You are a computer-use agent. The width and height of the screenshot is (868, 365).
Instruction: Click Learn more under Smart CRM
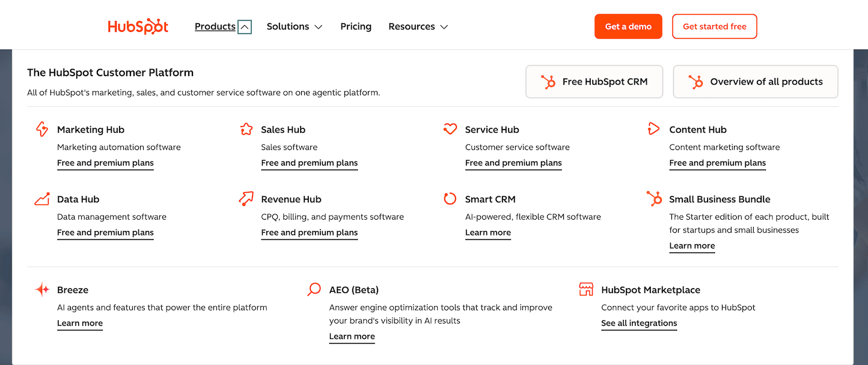pos(488,232)
